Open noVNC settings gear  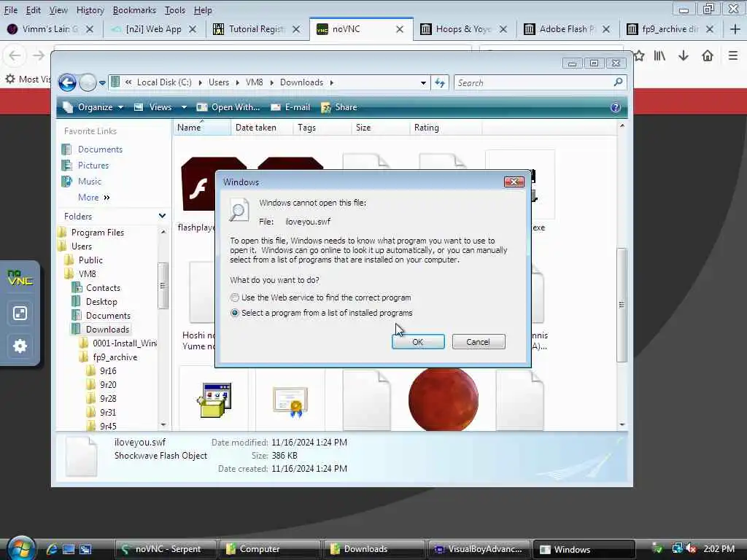pyautogui.click(x=20, y=346)
